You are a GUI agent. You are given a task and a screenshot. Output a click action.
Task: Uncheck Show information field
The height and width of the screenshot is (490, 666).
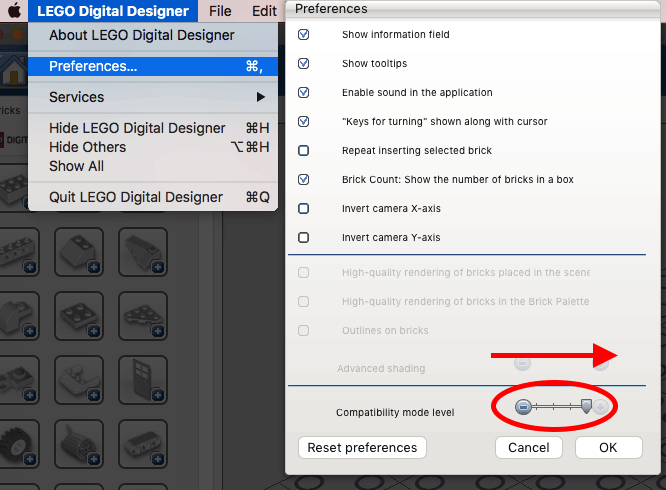point(303,34)
